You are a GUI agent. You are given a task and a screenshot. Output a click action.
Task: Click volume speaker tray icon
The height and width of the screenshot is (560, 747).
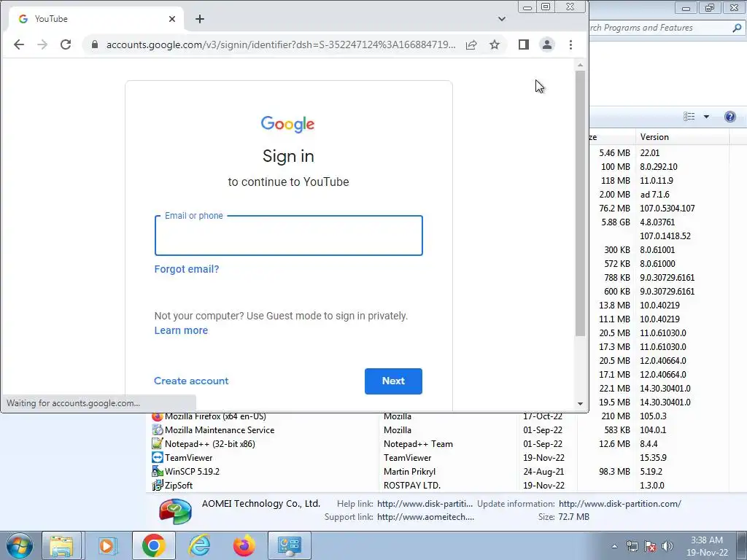point(667,546)
